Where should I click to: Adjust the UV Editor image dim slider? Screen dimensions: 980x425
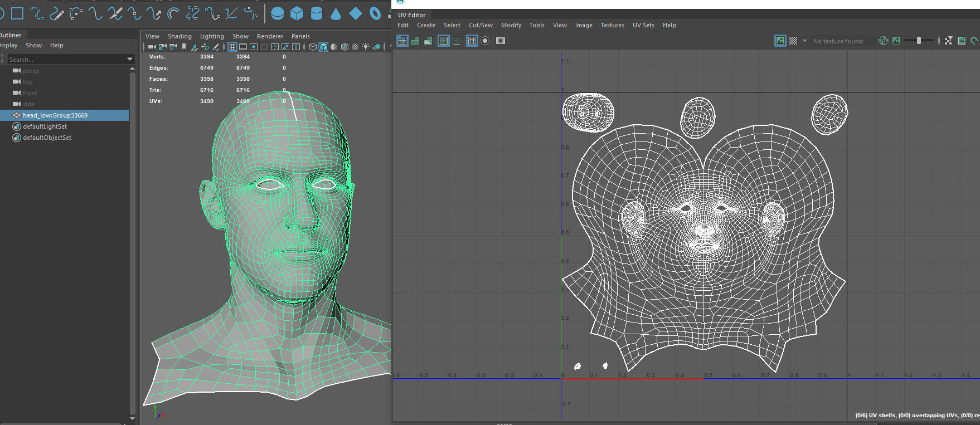[x=919, y=41]
